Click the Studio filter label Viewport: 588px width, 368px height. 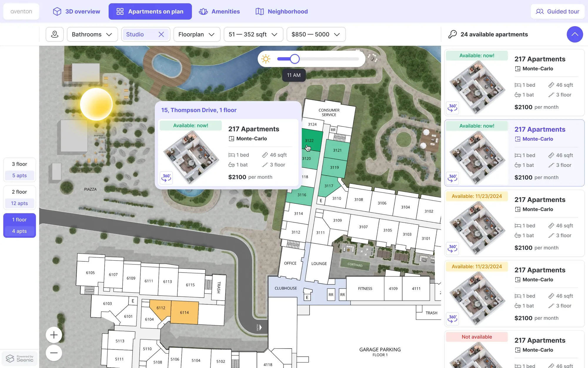point(135,34)
